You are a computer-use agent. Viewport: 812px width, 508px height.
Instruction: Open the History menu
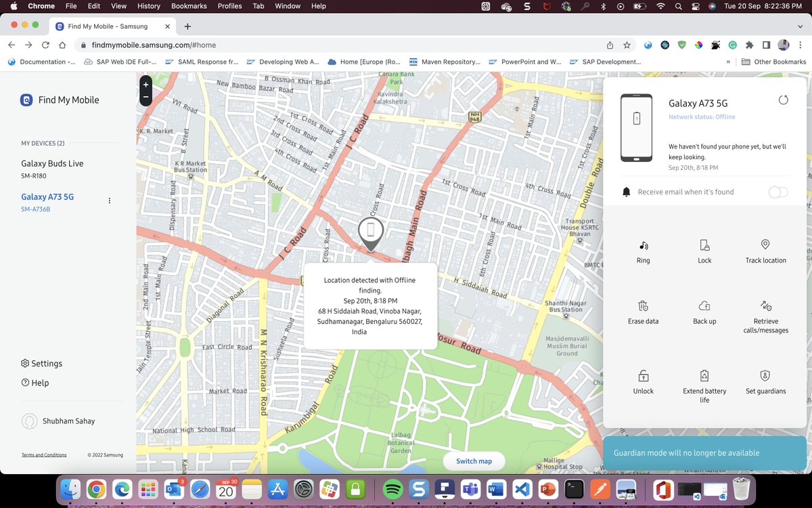[149, 6]
